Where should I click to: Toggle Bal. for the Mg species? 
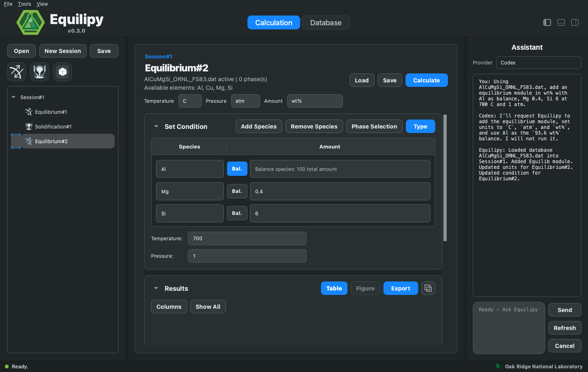click(237, 191)
